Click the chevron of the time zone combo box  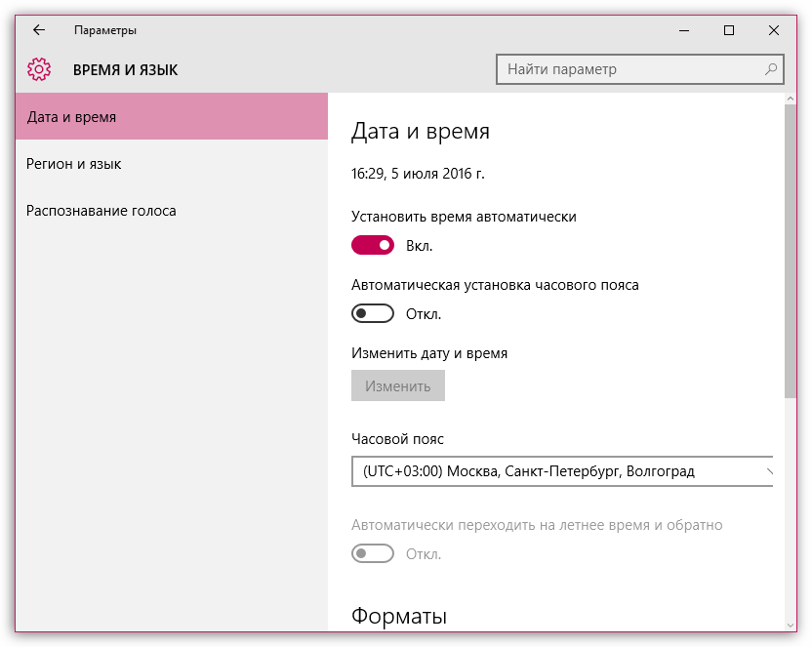768,471
